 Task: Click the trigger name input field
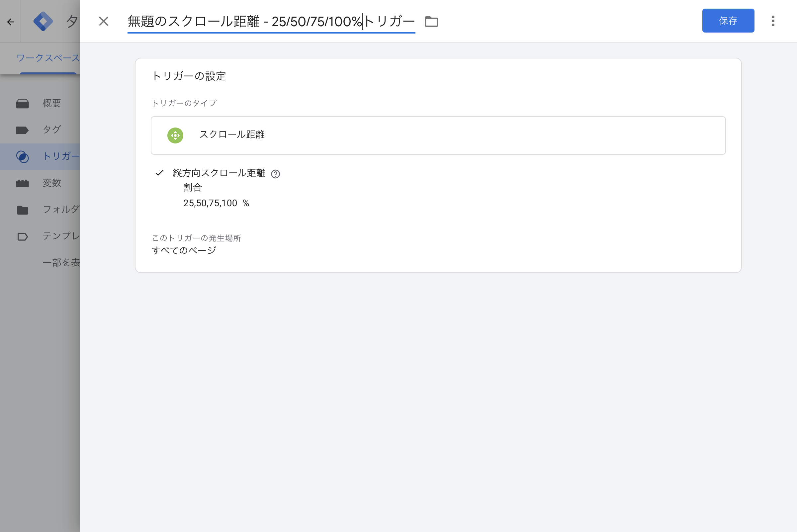[271, 22]
